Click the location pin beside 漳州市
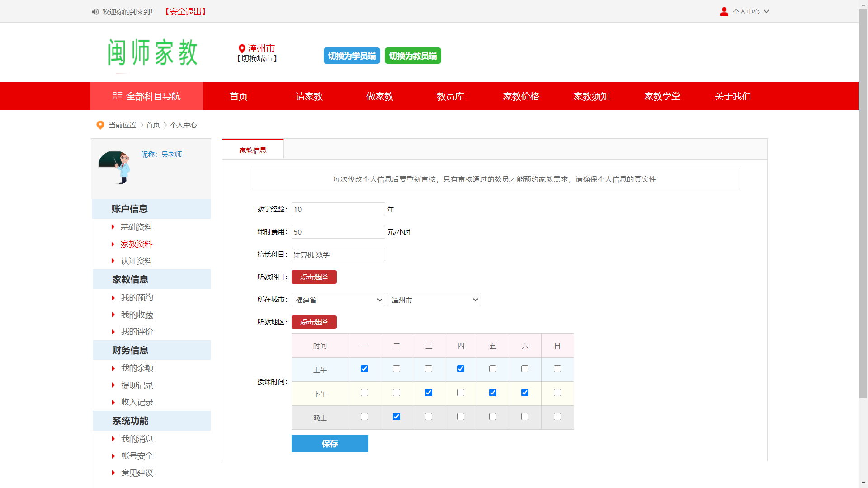The image size is (868, 488). coord(242,48)
